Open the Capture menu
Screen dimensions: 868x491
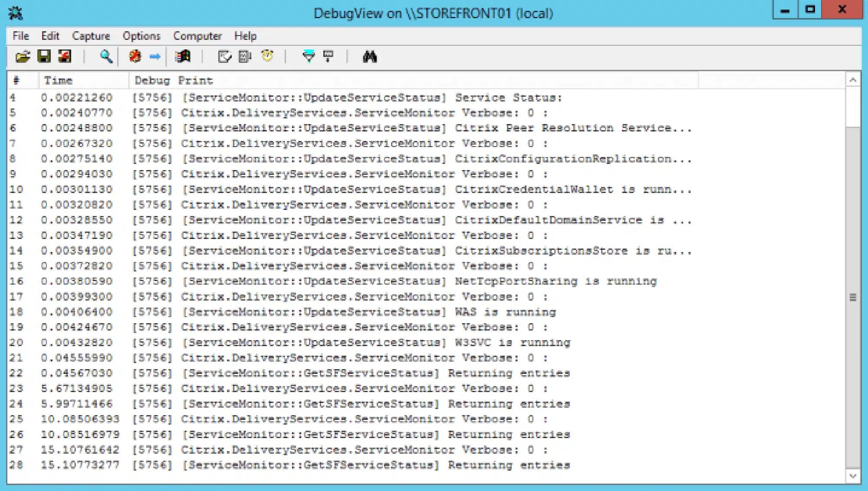[x=91, y=36]
